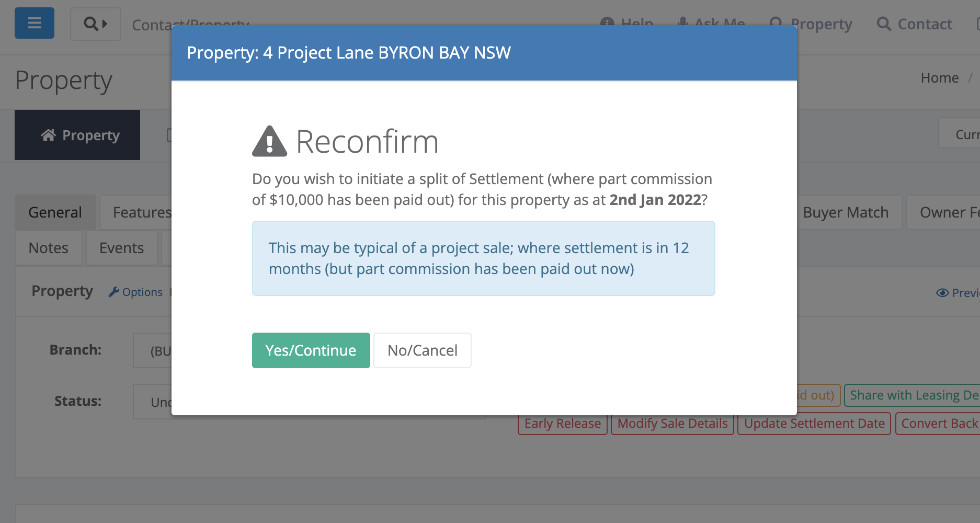Click the home icon in Property tab
Screen dimensions: 980x523
coord(49,135)
